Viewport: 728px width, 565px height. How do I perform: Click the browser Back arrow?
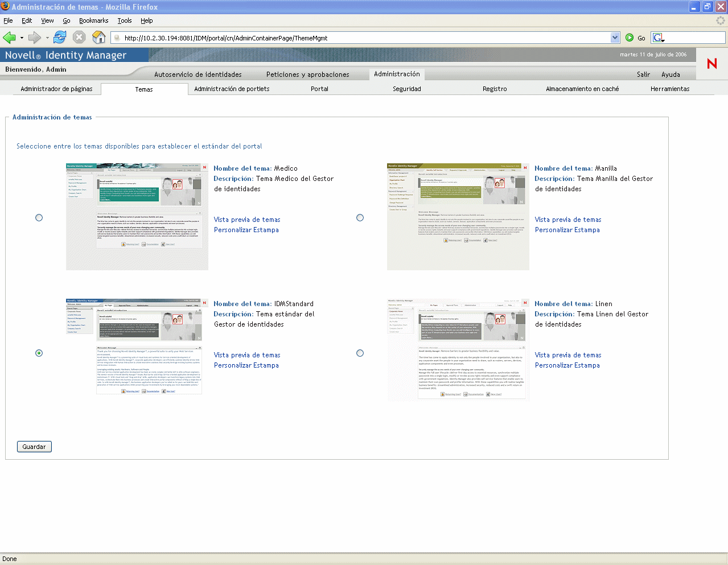coord(9,38)
